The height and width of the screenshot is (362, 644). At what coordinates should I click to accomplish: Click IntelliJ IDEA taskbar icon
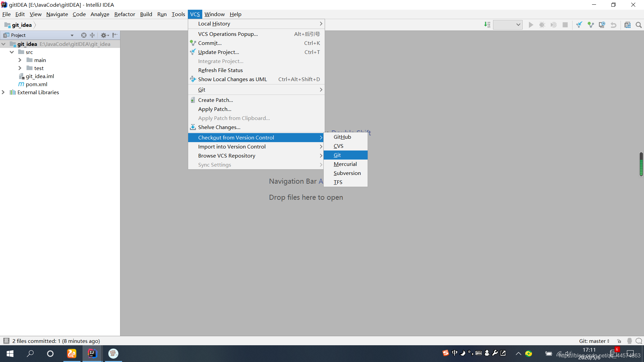[x=92, y=354]
